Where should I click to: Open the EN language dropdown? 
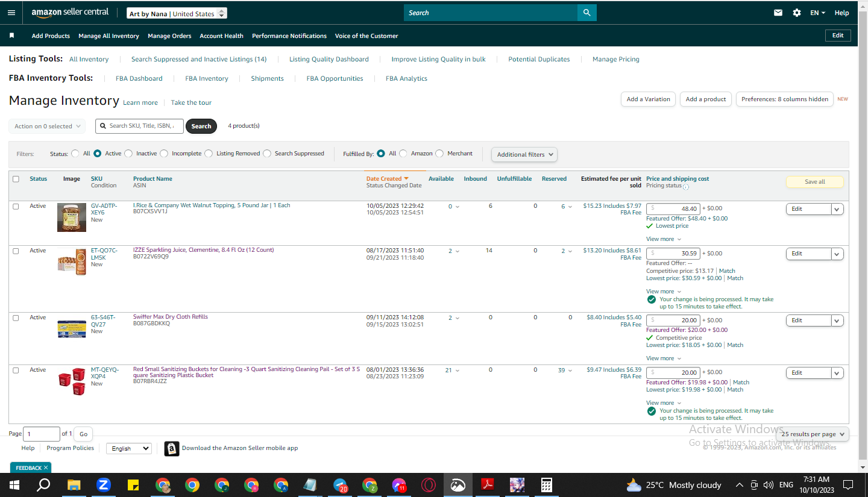pos(817,13)
